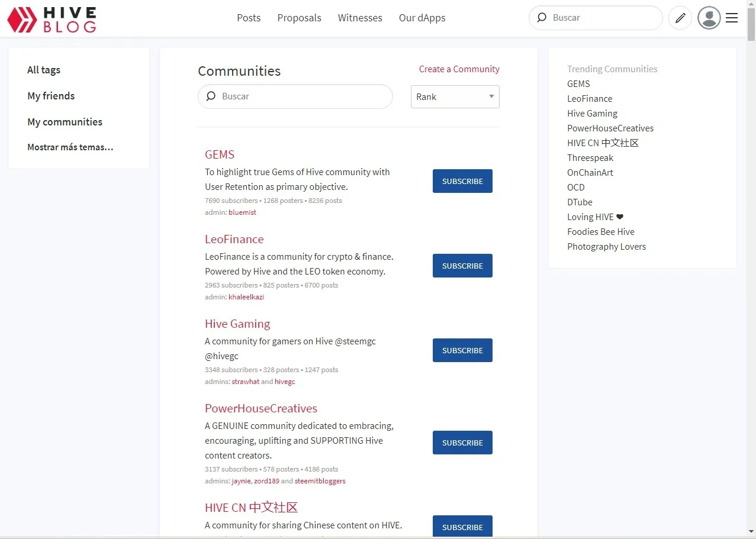Click the Hive Blog logo
The width and height of the screenshot is (756, 539).
(x=52, y=20)
